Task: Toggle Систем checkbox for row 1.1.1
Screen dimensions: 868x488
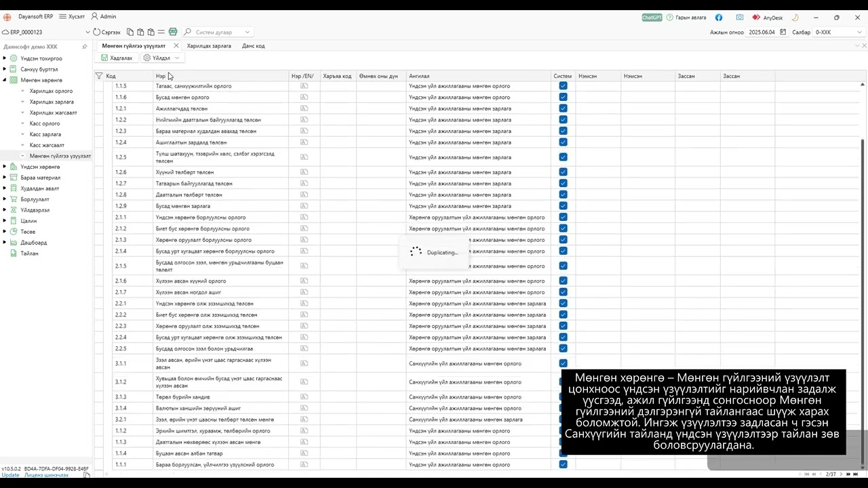Action: click(x=563, y=465)
